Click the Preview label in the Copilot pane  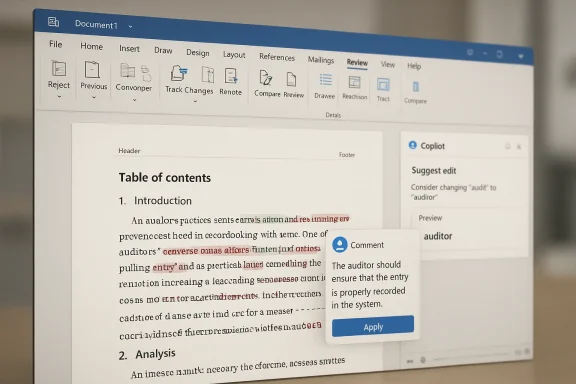(430, 218)
